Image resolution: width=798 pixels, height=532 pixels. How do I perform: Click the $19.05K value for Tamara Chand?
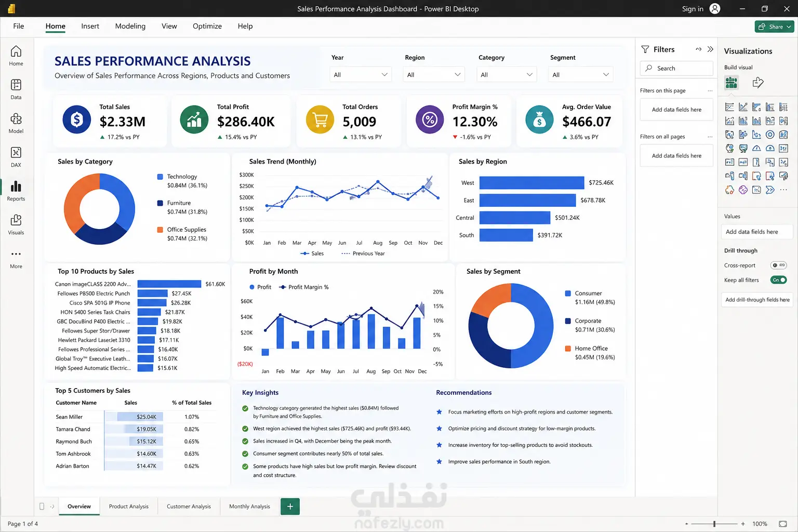[x=147, y=429]
